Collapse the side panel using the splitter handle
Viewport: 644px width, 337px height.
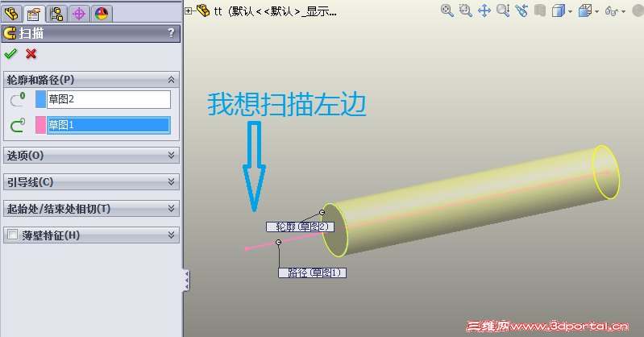point(186,281)
